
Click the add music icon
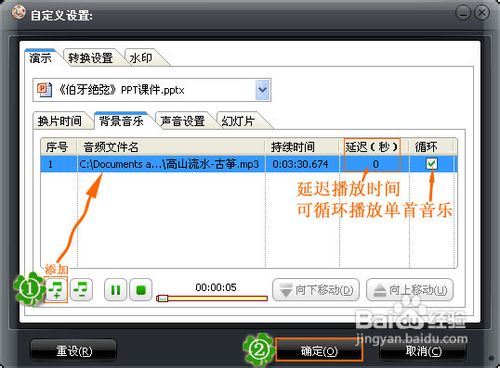tap(56, 289)
